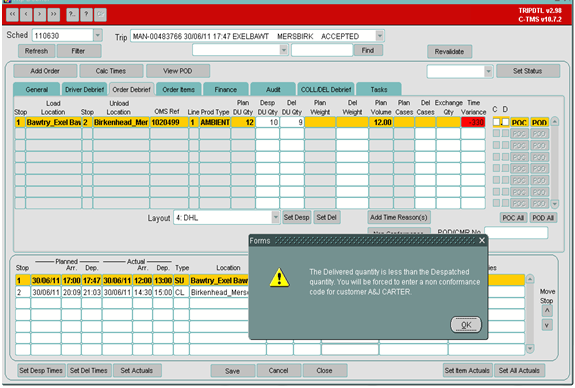575x388 pixels.
Task: Tick the D checkbox on the third row
Action: point(505,145)
